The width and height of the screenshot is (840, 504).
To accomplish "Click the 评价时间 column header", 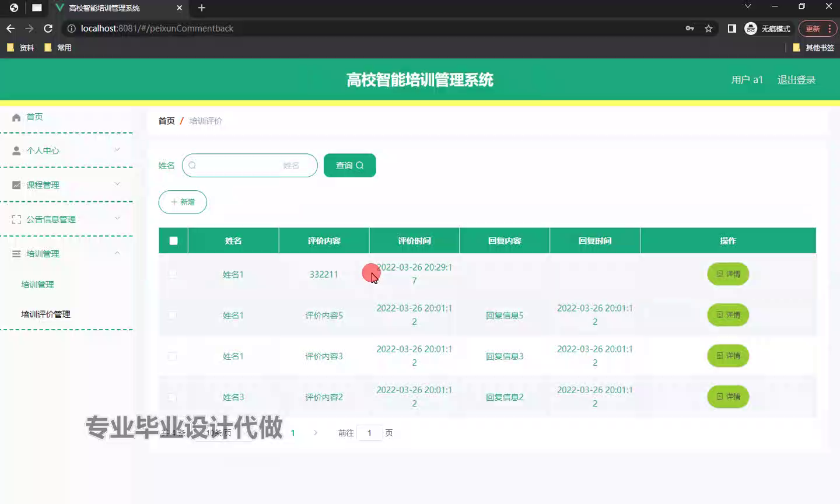I will click(x=414, y=241).
